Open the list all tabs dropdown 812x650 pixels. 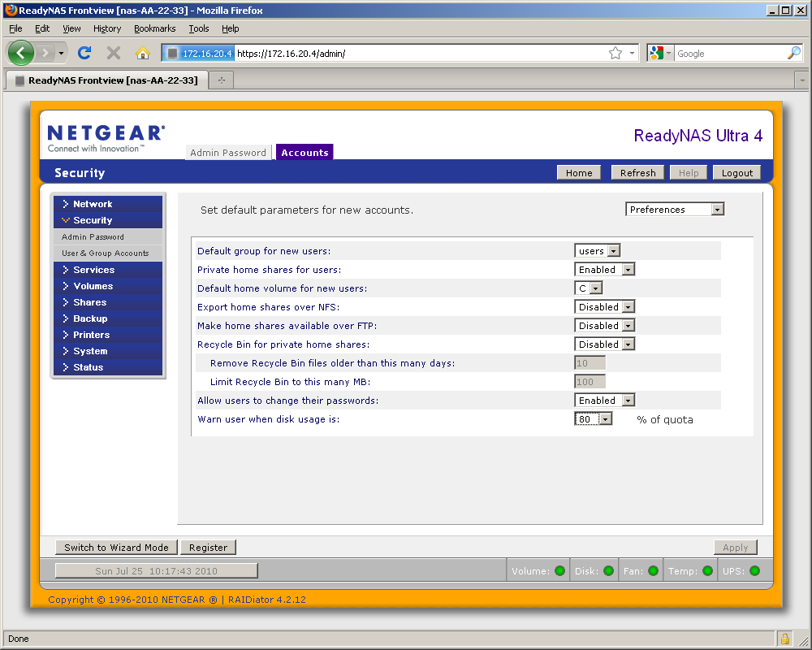point(801,80)
